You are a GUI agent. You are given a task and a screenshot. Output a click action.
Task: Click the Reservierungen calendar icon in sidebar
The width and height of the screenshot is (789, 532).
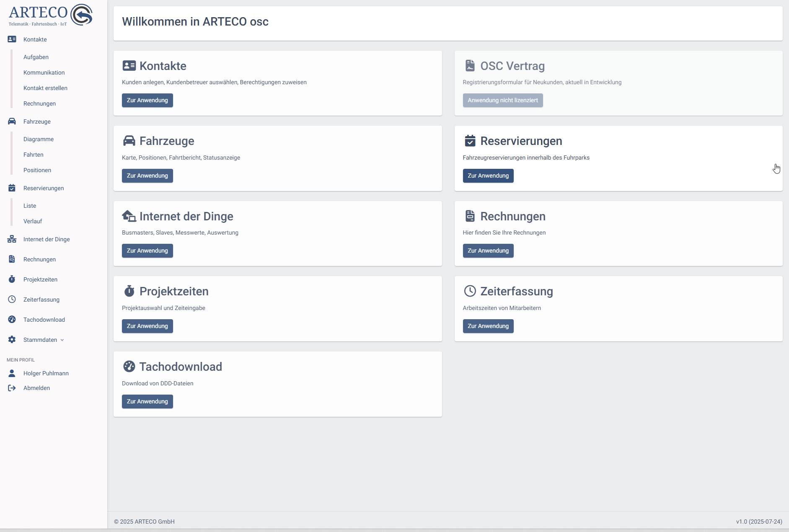(12, 188)
